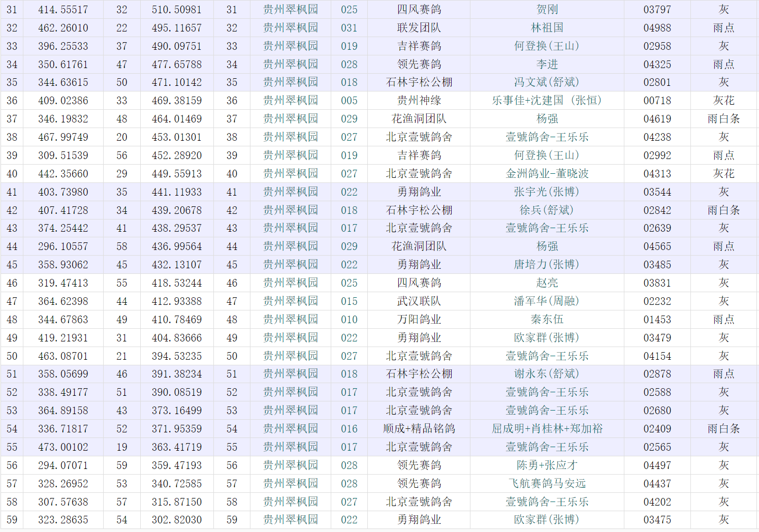Select owner 李进 in row 34
Viewport: 759px width, 532px height.
coord(547,65)
